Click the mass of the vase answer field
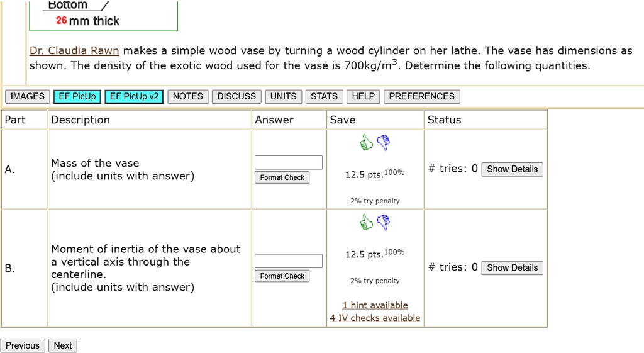 [289, 162]
